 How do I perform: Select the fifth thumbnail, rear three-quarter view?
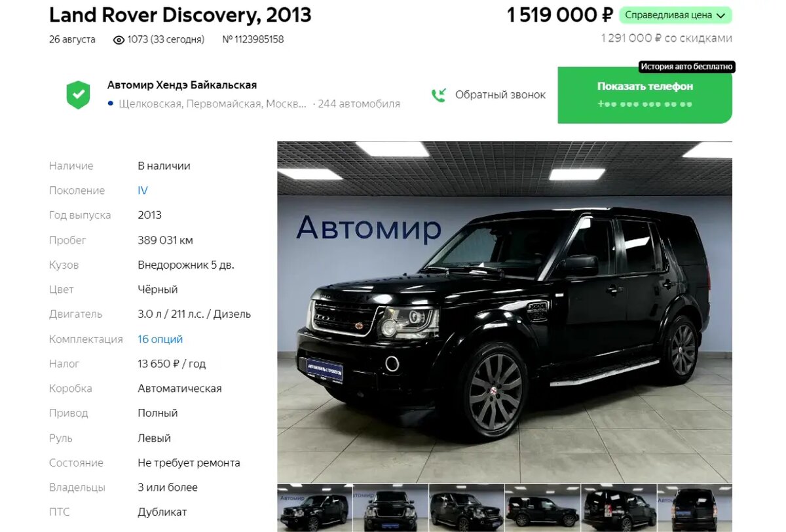[618, 508]
